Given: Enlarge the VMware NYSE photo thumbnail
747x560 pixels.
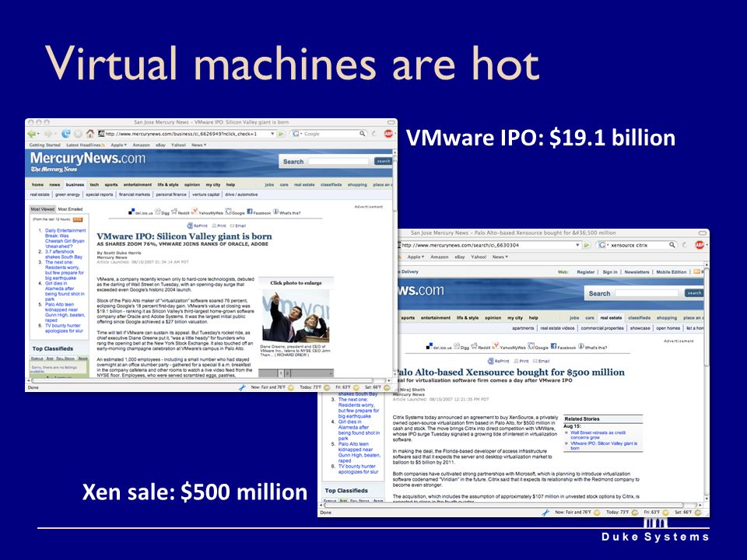Looking at the screenshot, I should click(296, 316).
